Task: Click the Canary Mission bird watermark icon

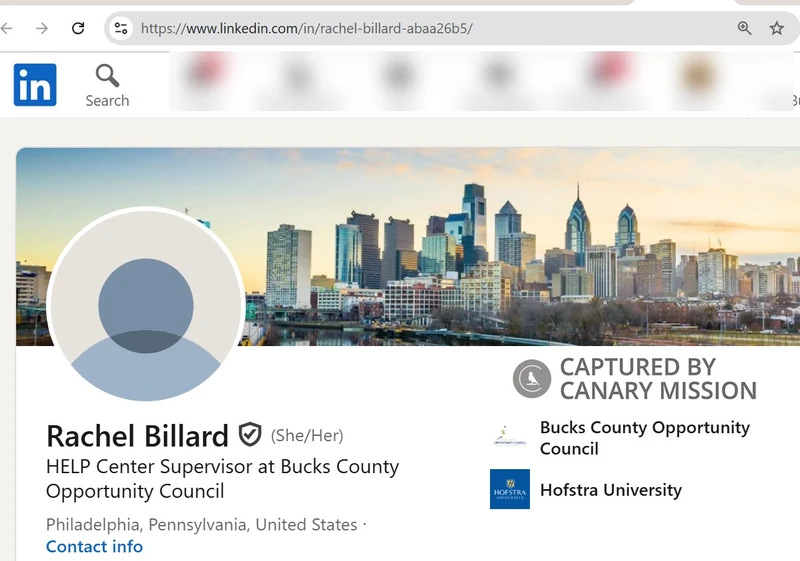Action: [532, 379]
